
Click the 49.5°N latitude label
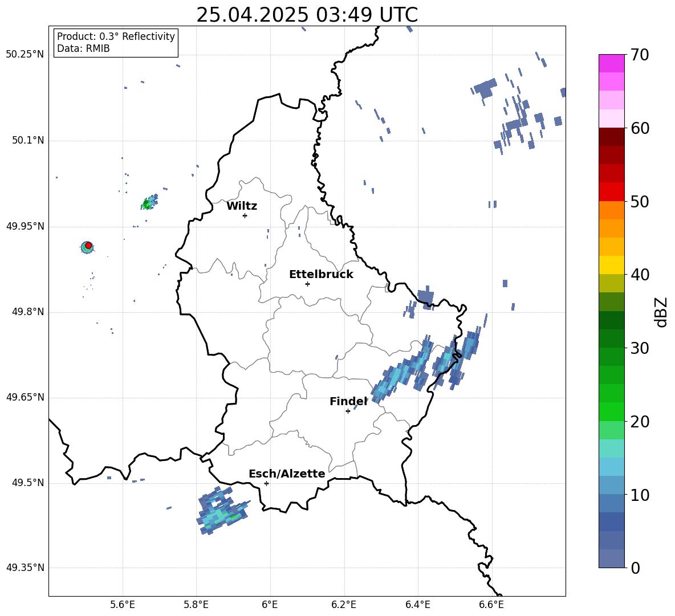pos(27,483)
